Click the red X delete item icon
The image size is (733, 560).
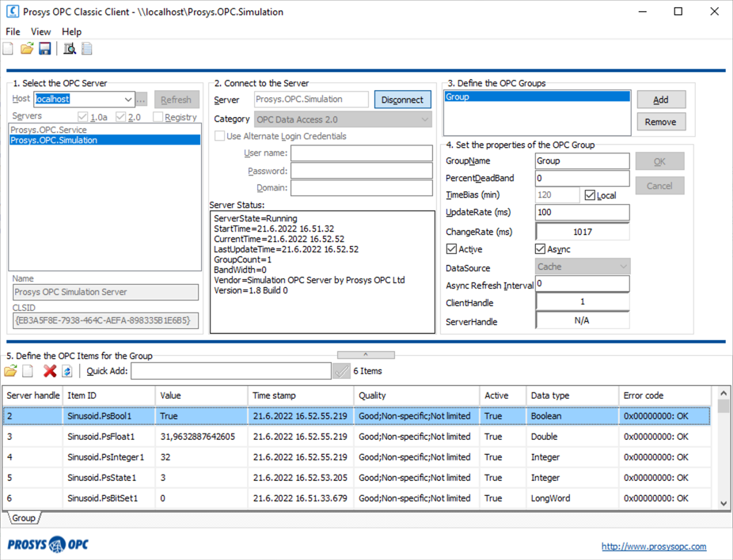point(50,371)
